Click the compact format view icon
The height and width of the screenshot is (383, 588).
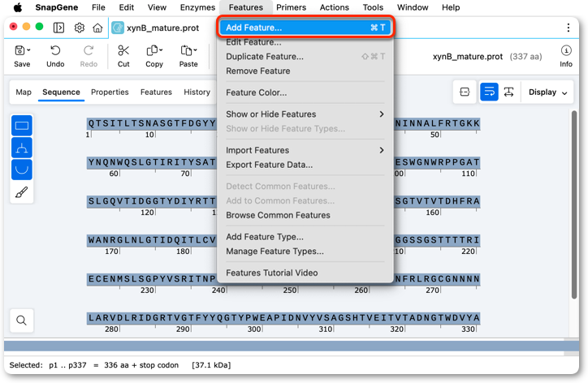(465, 93)
